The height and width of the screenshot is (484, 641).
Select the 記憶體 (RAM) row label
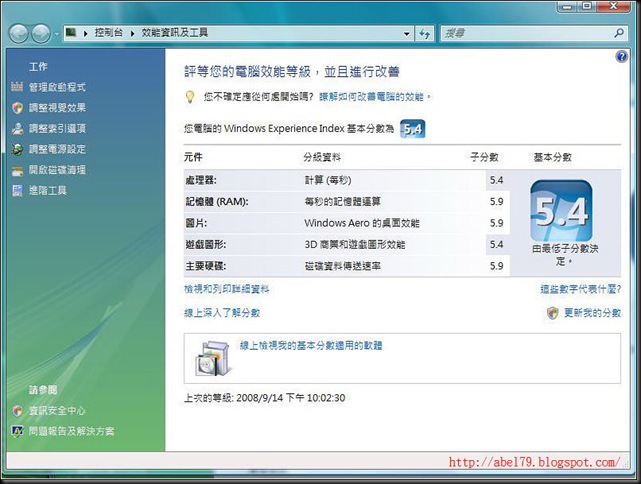217,202
